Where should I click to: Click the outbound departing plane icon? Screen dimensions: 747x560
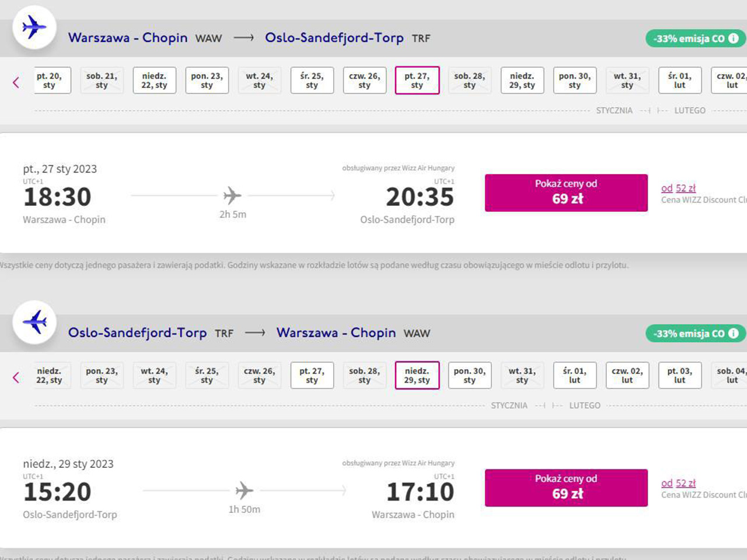point(34,27)
